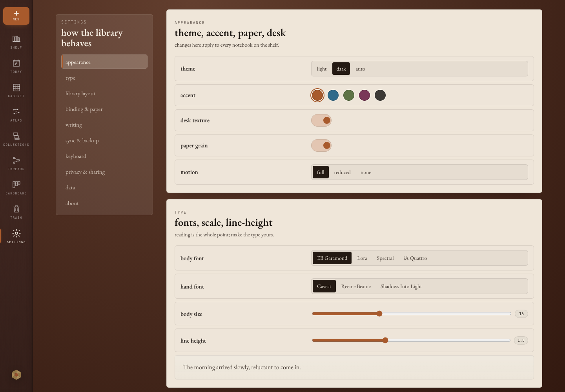The width and height of the screenshot is (565, 392).
Task: Click the New plus button
Action: 16,16
